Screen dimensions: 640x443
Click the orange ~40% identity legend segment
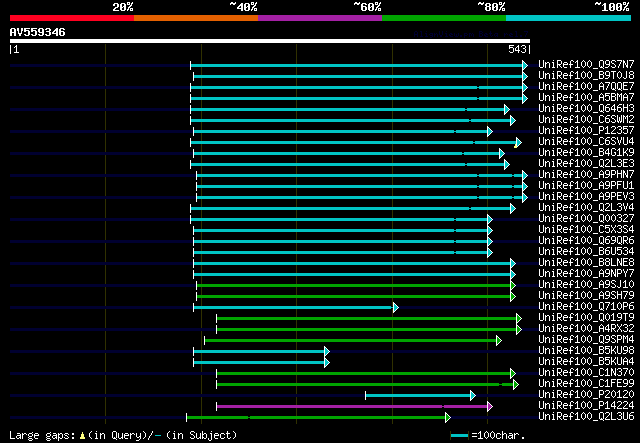196,18
